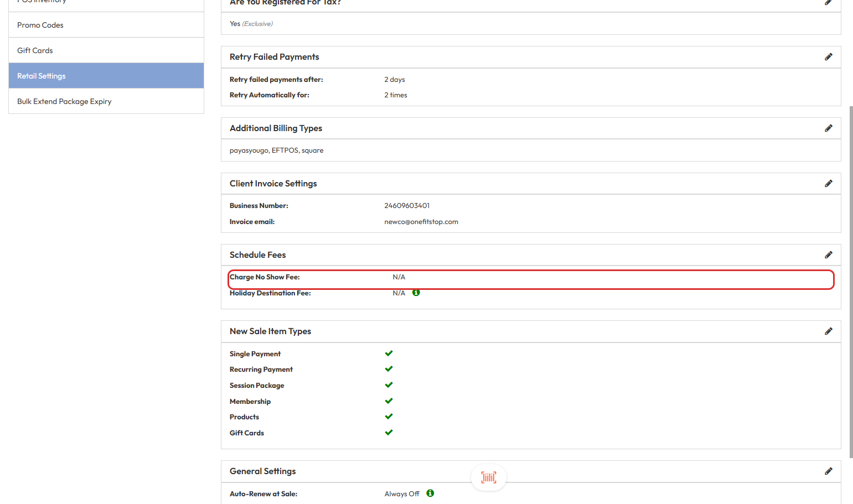Edit Client Invoice Settings with pencil icon
This screenshot has height=504, width=853.
828,184
